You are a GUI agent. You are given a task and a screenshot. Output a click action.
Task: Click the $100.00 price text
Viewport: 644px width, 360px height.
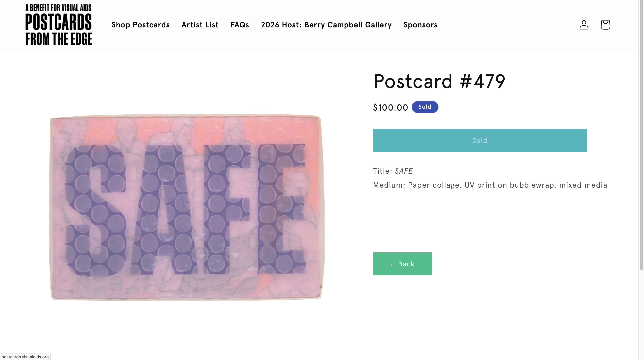(390, 108)
